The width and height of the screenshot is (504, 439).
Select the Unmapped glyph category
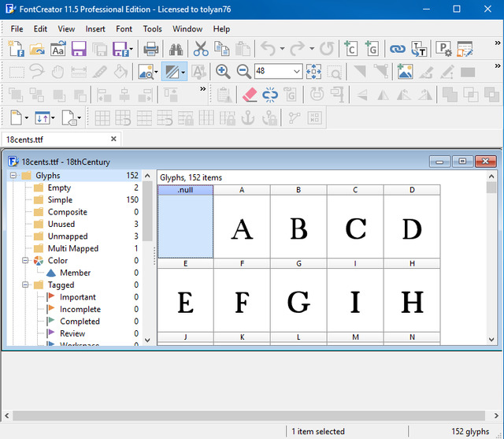67,236
